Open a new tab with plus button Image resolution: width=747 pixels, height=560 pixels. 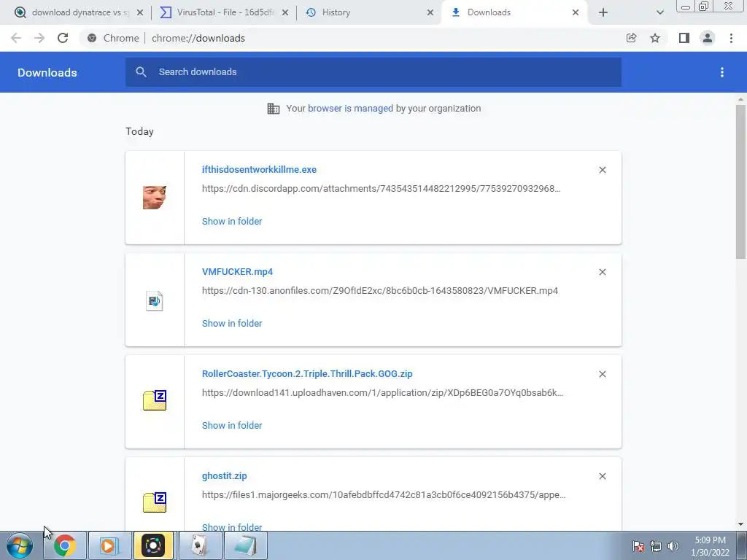pos(603,13)
